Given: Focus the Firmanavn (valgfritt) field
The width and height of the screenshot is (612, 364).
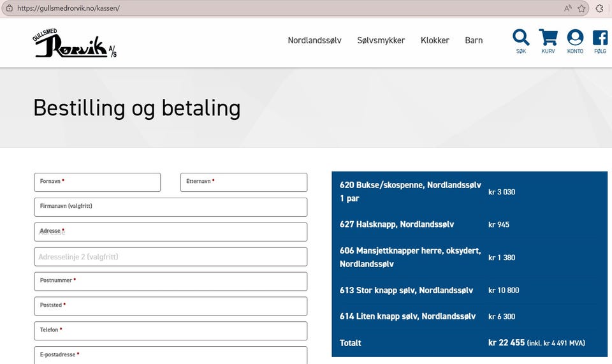Looking at the screenshot, I should coord(171,207).
